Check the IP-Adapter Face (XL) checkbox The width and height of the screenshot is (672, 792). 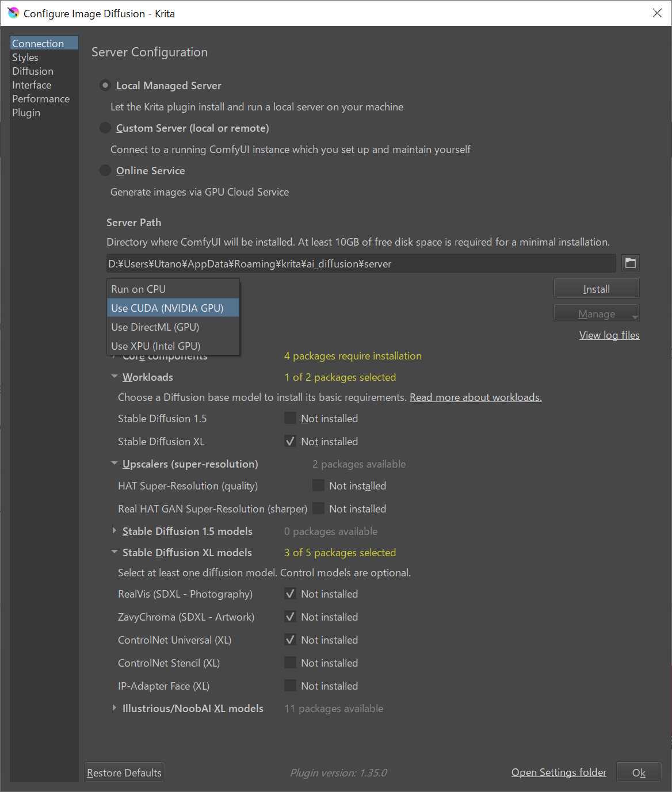point(291,686)
